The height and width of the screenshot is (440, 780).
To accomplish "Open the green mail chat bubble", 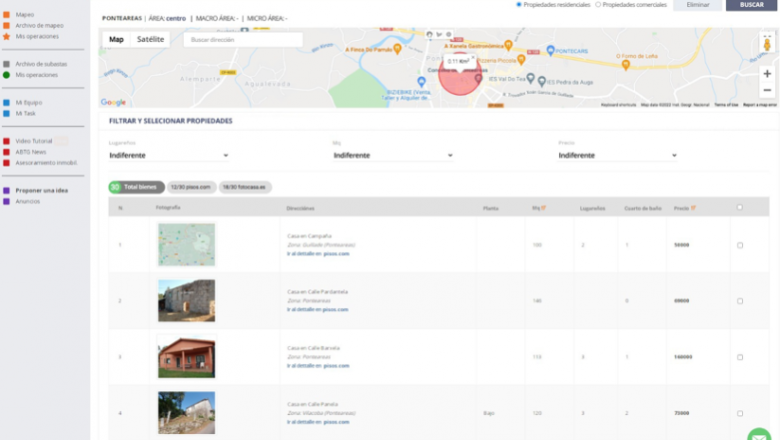I will pyautogui.click(x=762, y=433).
